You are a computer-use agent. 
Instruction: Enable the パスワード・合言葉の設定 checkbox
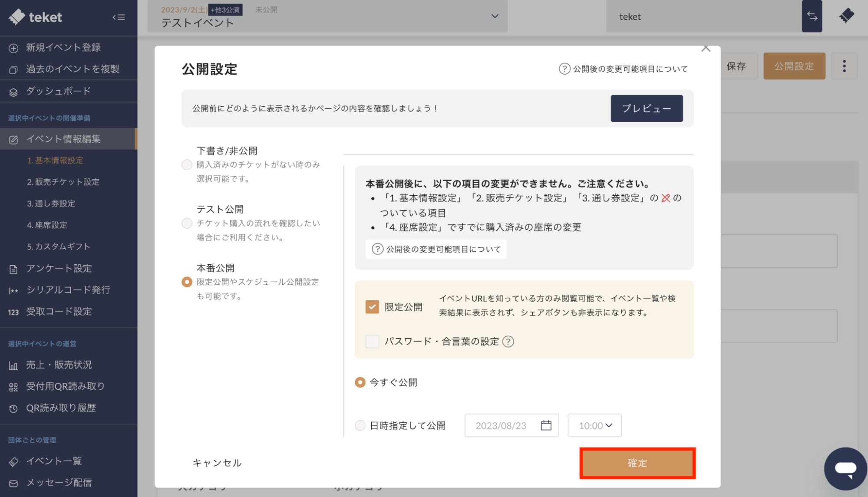pyautogui.click(x=372, y=342)
